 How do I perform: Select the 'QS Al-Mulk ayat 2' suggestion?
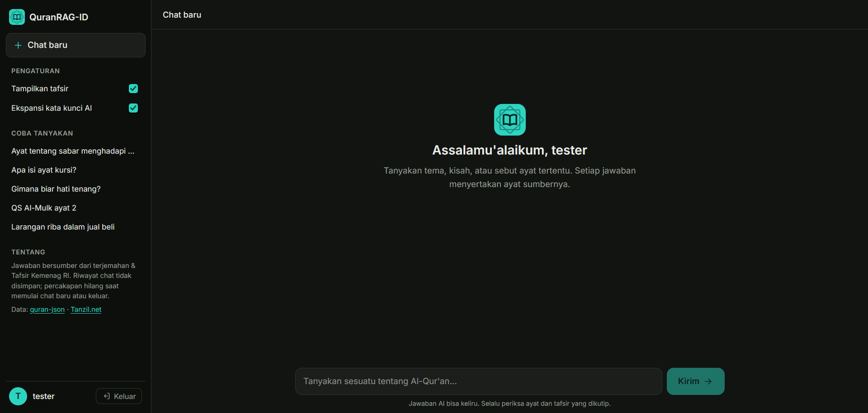pyautogui.click(x=44, y=208)
